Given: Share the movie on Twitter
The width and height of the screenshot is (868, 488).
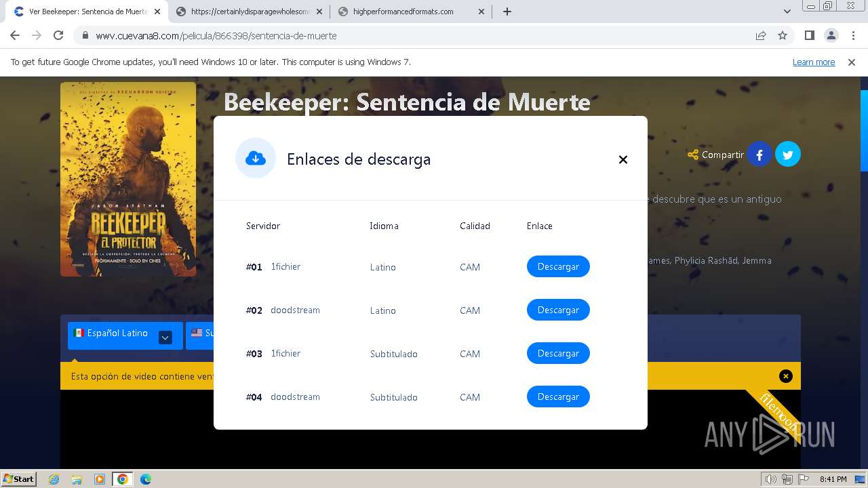Looking at the screenshot, I should tap(788, 155).
